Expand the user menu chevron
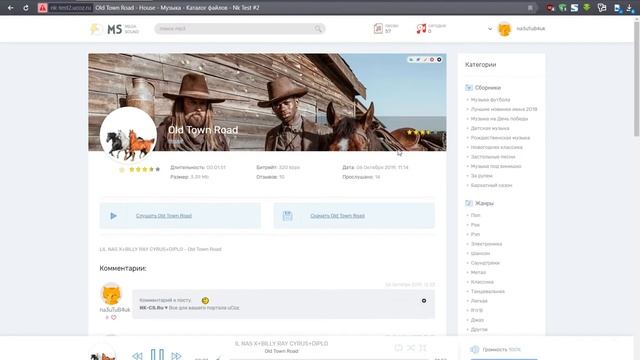The width and height of the screenshot is (640, 360). tap(490, 29)
